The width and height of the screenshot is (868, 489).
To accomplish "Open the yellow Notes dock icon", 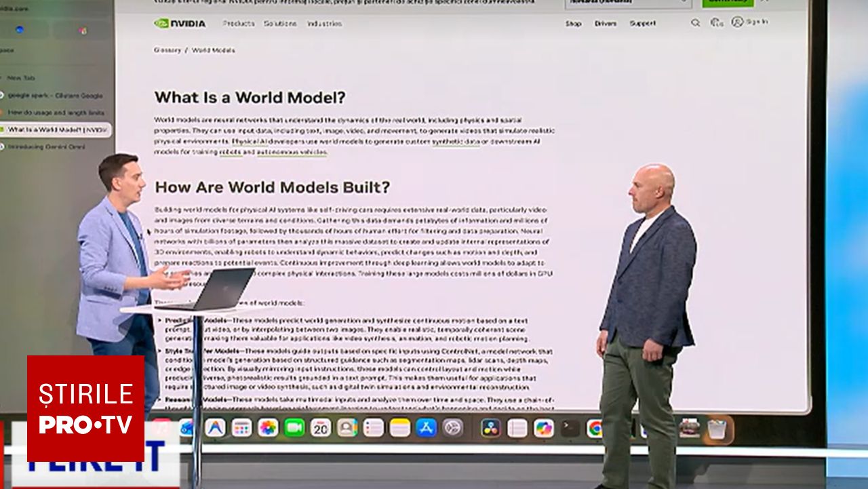I will point(400,427).
